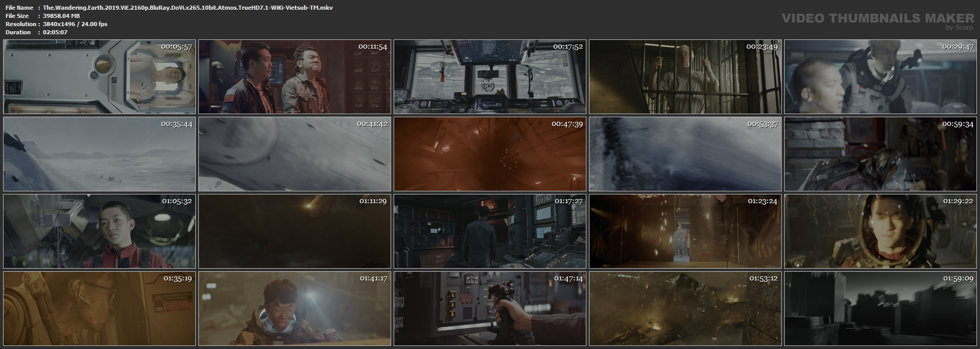980x349 pixels.
Task: Click the 'File Size' label
Action: [x=17, y=16]
